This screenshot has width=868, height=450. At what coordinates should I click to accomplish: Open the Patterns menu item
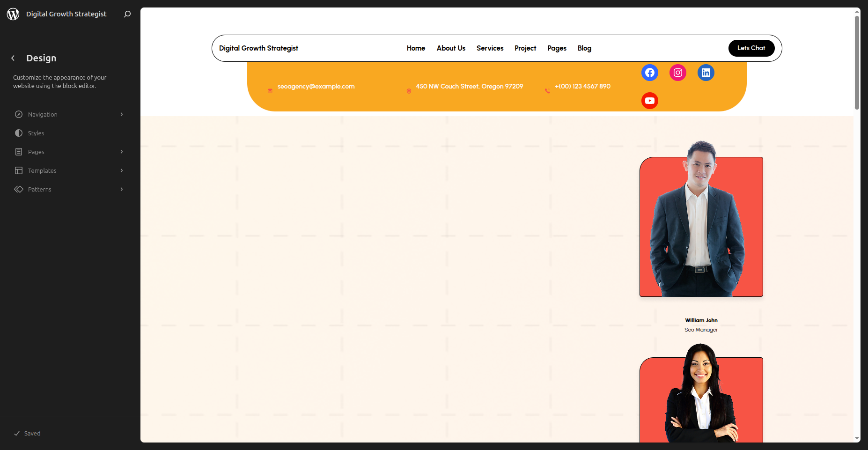click(x=69, y=189)
